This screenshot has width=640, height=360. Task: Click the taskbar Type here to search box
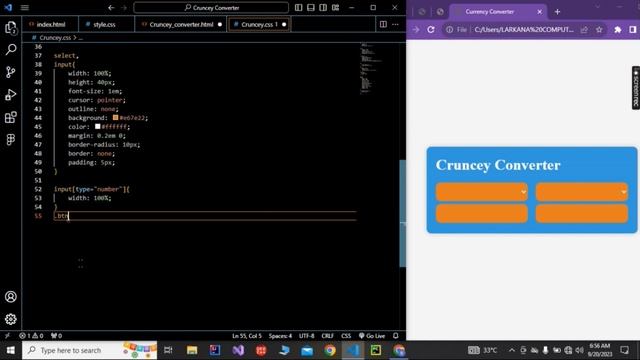click(x=89, y=350)
